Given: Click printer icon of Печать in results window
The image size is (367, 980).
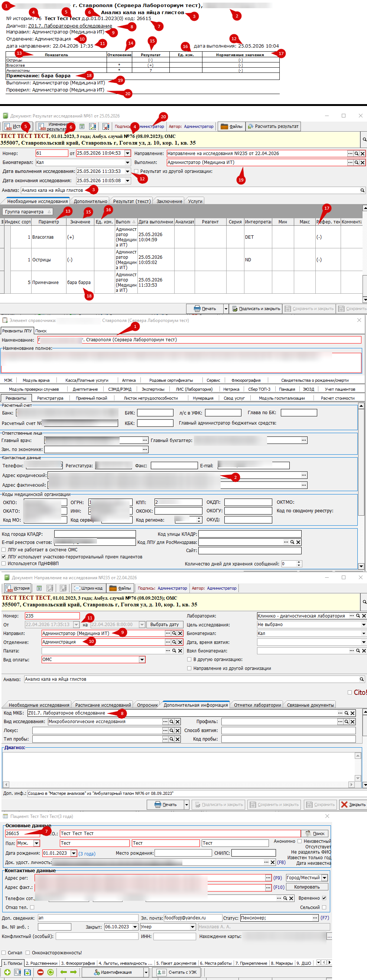Looking at the screenshot, I should [x=197, y=309].
